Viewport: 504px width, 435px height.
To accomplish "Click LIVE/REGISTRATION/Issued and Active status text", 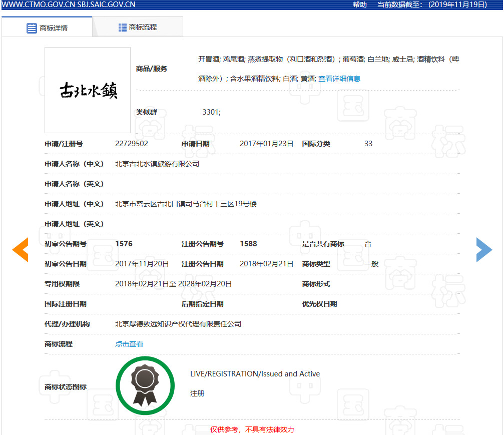I will point(255,373).
